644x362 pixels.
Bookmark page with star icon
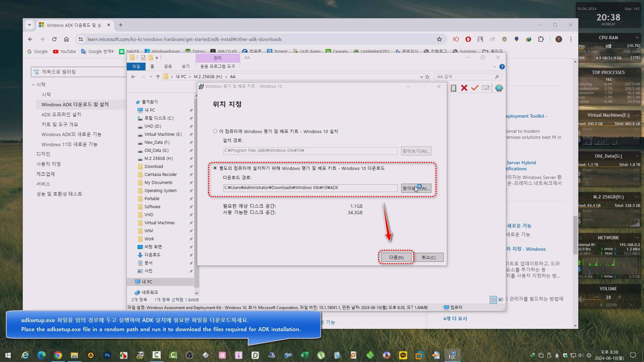coord(439,39)
